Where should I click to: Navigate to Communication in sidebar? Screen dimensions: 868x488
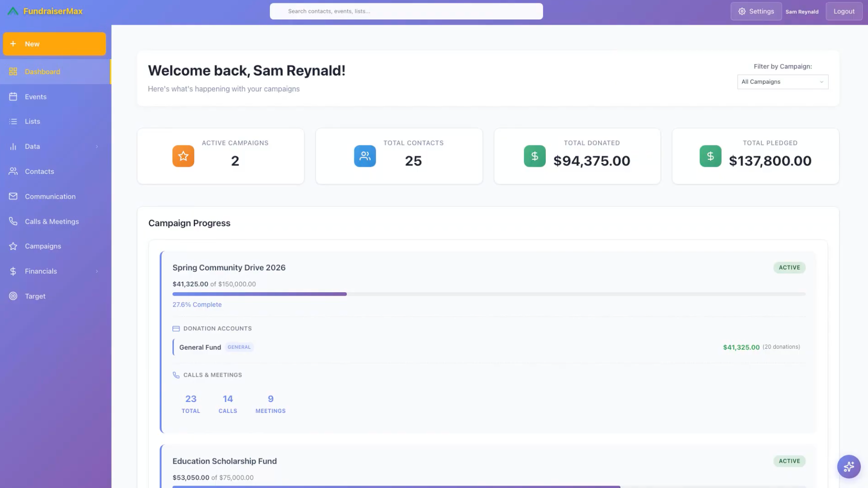point(50,196)
